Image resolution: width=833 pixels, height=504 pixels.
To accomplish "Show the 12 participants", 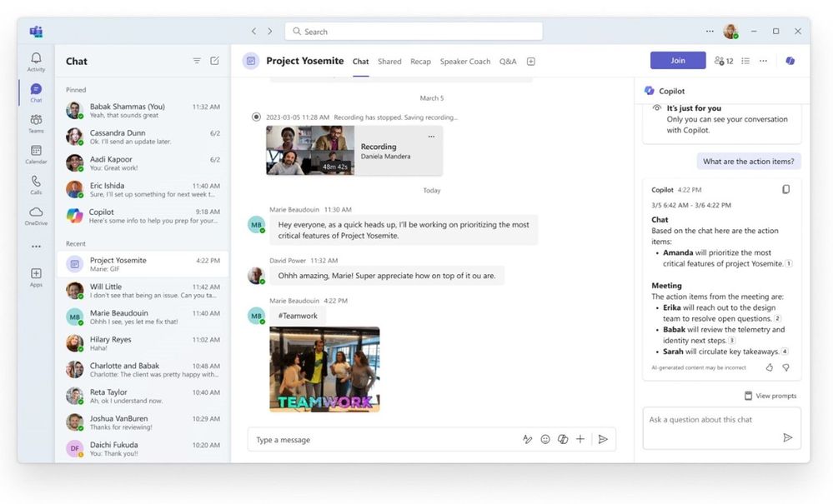I will point(724,61).
